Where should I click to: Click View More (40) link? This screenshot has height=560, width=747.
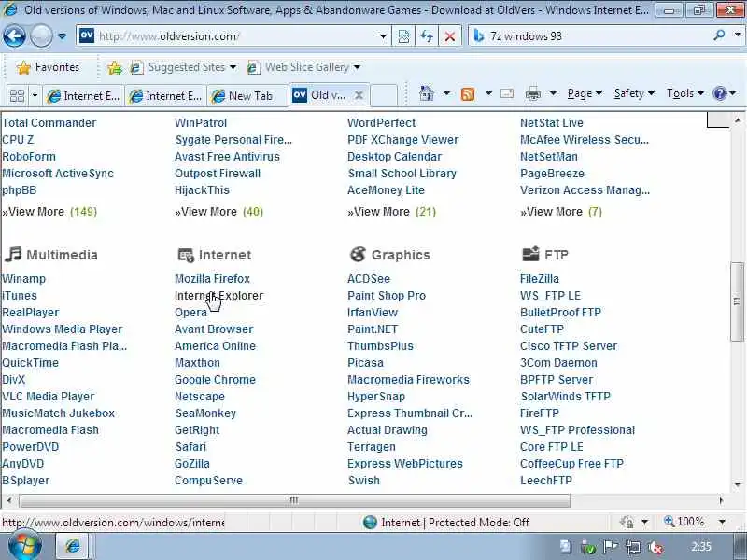pyautogui.click(x=218, y=212)
